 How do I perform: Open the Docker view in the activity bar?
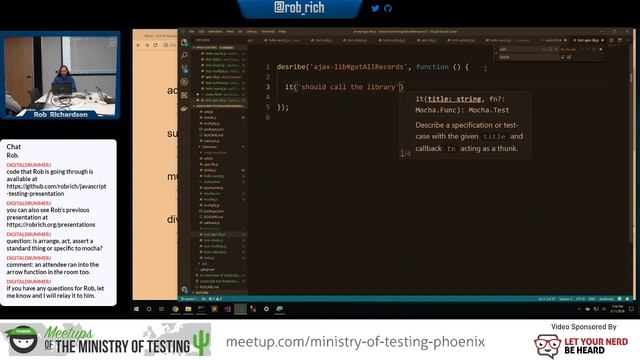click(x=184, y=108)
